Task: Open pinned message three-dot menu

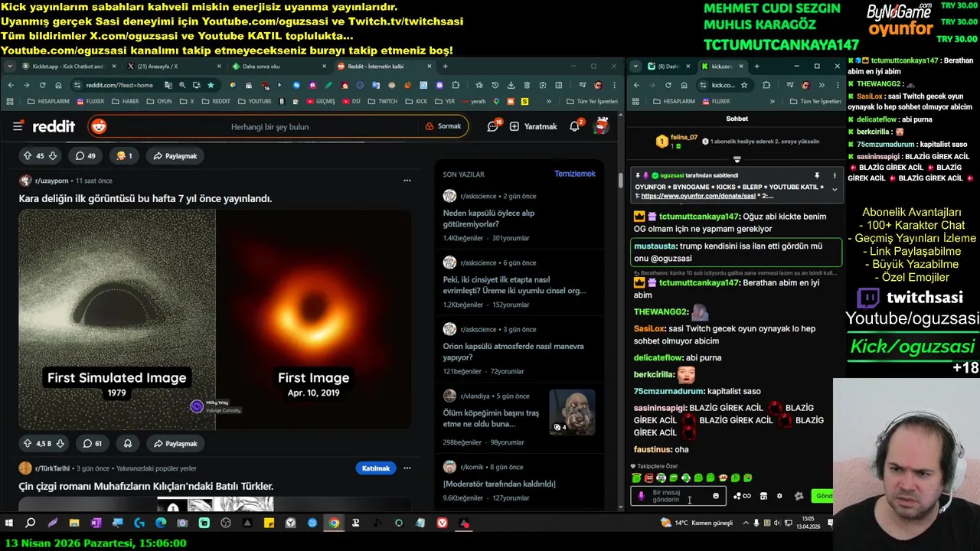Action: coord(835,176)
